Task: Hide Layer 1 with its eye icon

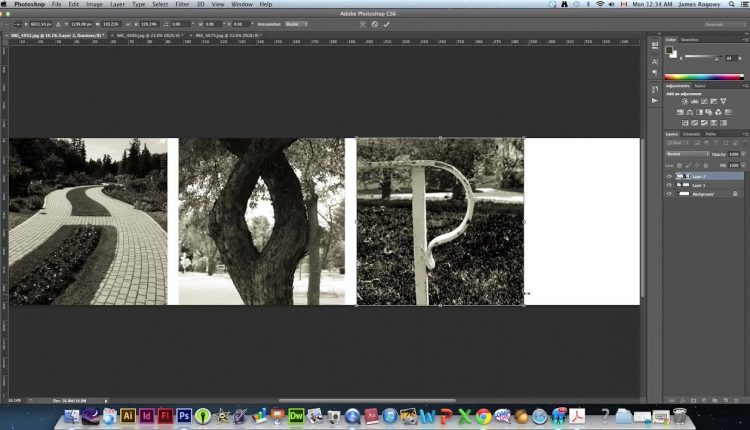Action: coord(669,185)
